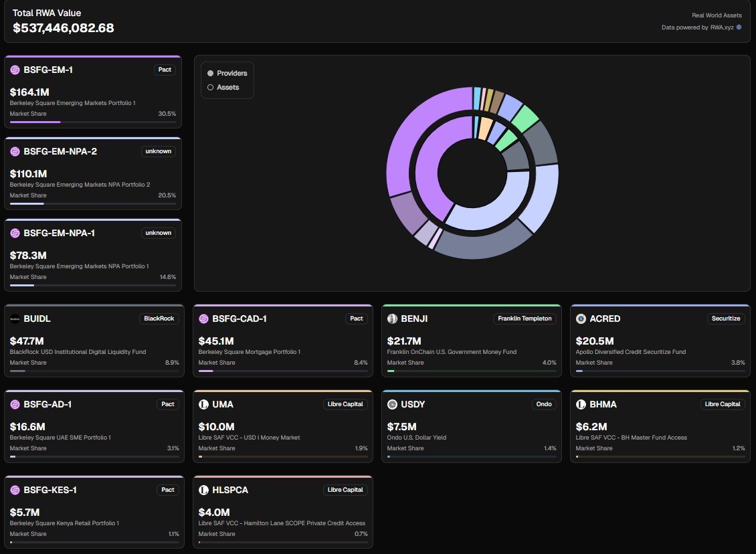
Task: Click the BHMA asset title
Action: [603, 405]
